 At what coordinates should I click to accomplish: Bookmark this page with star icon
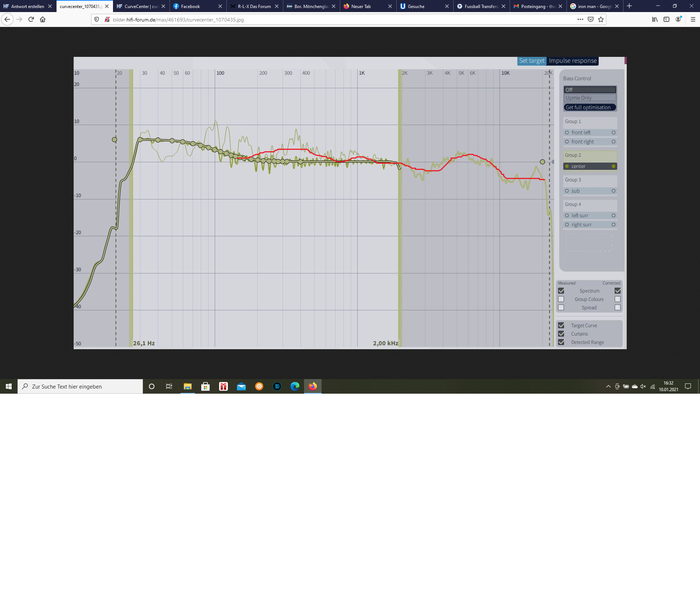pyautogui.click(x=601, y=19)
